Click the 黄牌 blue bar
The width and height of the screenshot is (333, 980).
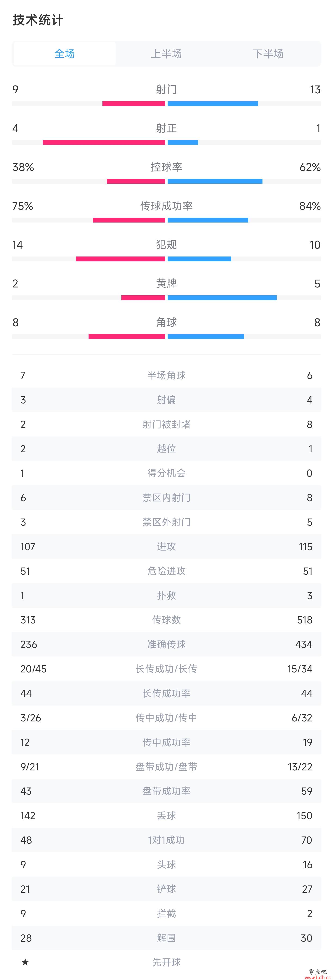(222, 298)
